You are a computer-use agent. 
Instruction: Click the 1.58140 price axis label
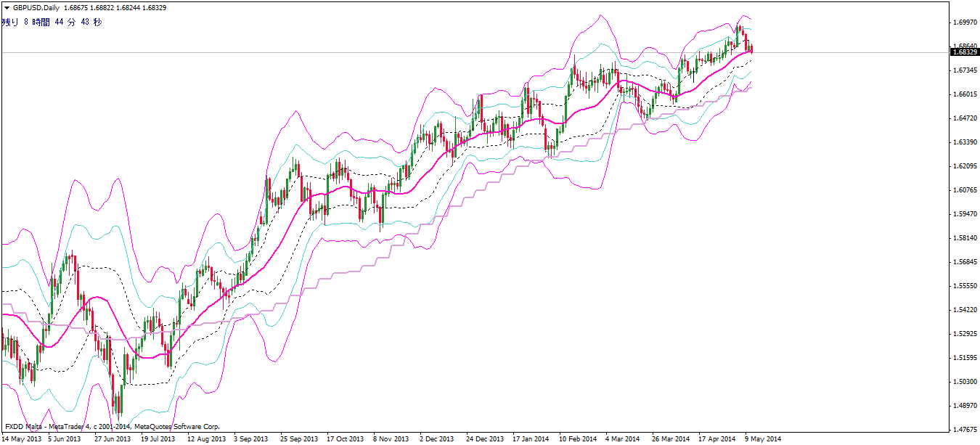964,238
